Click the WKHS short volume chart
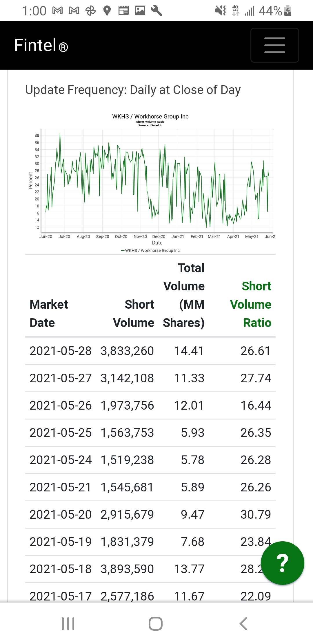 click(x=156, y=180)
